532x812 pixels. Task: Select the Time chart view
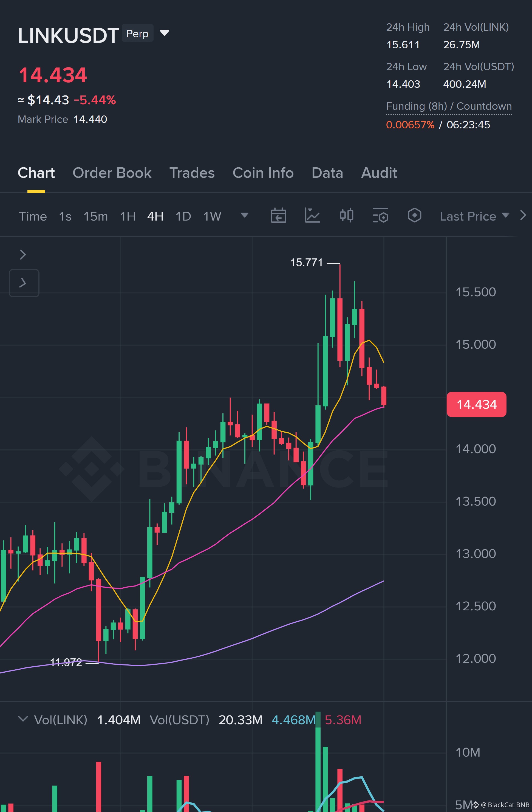[x=33, y=216]
